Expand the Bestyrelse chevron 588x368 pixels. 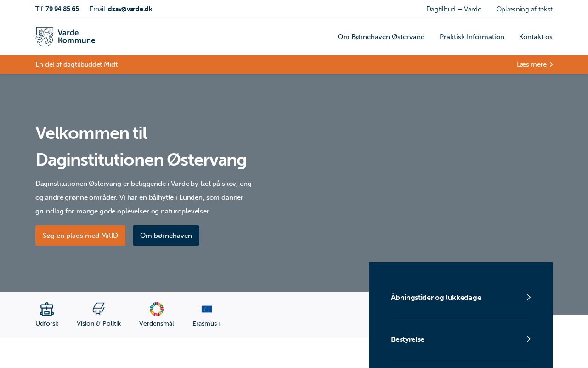point(529,339)
